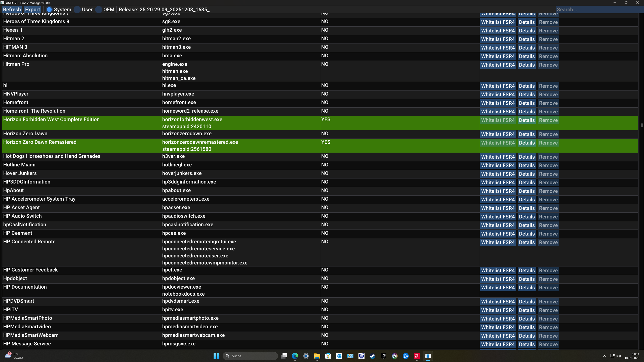The width and height of the screenshot is (644, 362).
Task: Open AMD Software taskbar icon
Action: click(x=417, y=356)
